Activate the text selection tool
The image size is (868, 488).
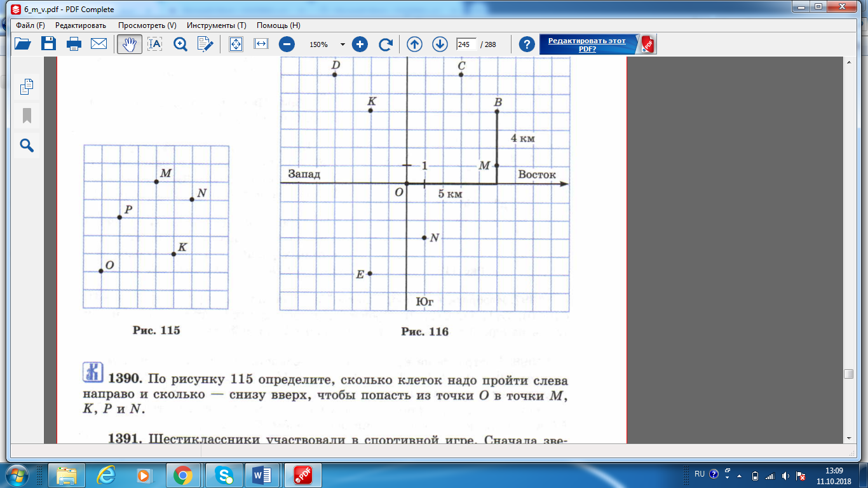(155, 44)
